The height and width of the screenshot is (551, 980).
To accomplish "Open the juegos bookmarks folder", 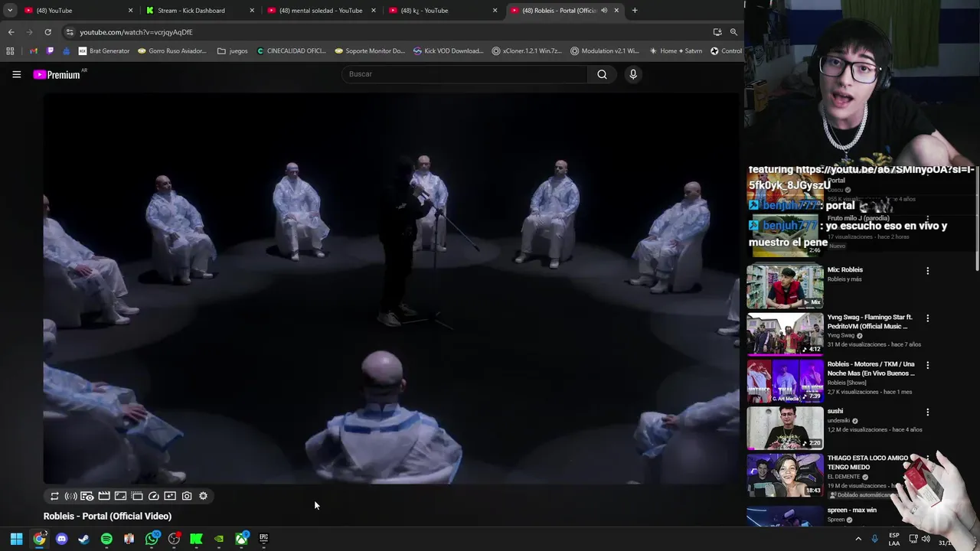I will pyautogui.click(x=233, y=51).
